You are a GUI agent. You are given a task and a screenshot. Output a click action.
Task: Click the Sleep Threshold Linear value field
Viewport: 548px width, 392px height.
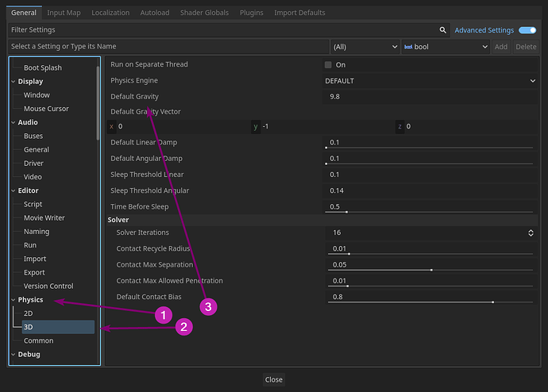430,175
